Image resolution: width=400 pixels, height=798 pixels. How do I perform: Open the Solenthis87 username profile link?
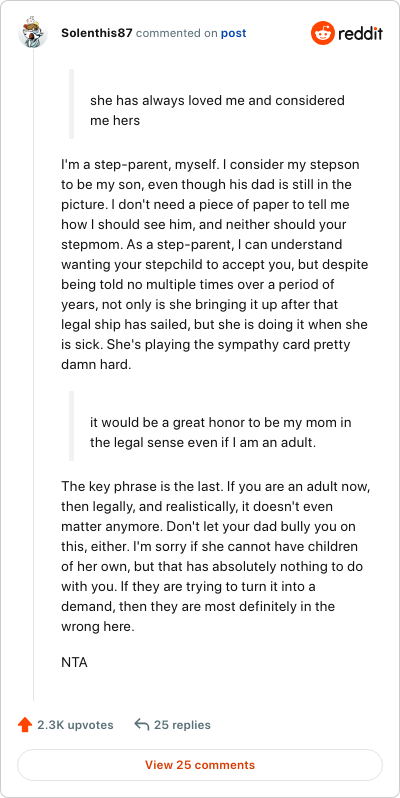coord(97,33)
